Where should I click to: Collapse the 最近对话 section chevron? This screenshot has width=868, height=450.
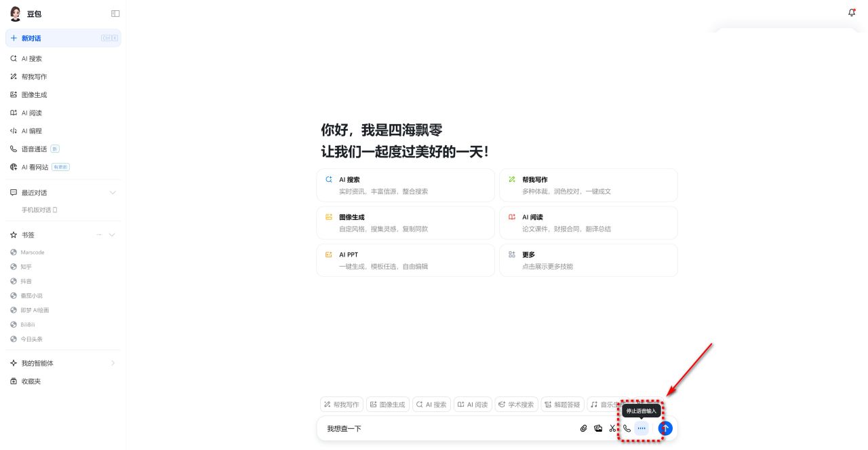point(113,193)
